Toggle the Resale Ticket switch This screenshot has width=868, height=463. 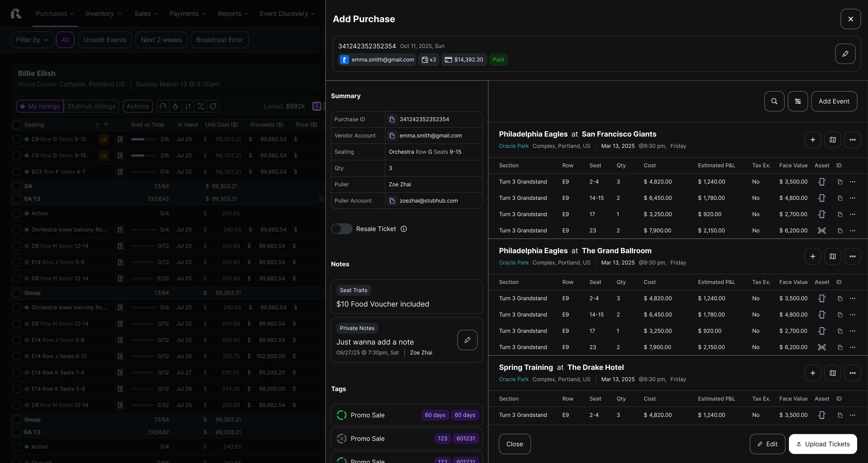341,229
